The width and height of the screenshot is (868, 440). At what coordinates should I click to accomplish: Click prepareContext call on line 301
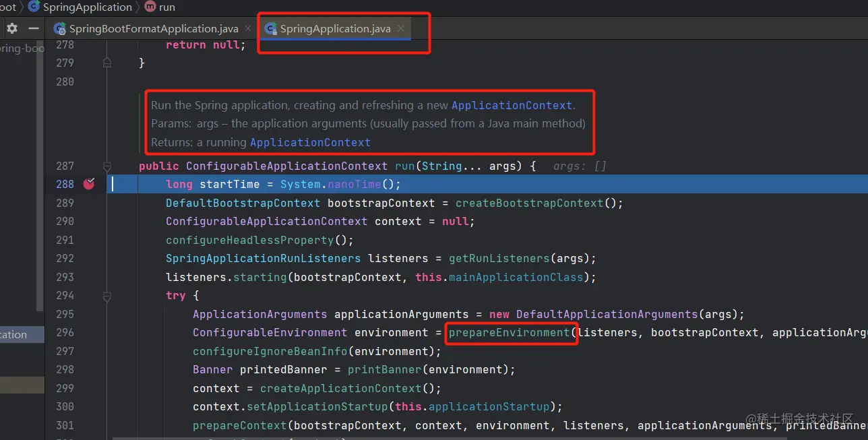240,425
